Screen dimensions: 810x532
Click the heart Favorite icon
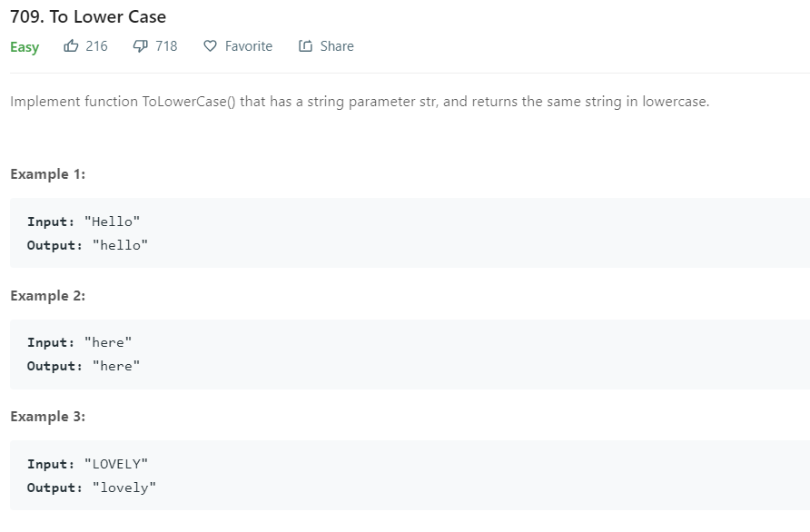[x=210, y=46]
